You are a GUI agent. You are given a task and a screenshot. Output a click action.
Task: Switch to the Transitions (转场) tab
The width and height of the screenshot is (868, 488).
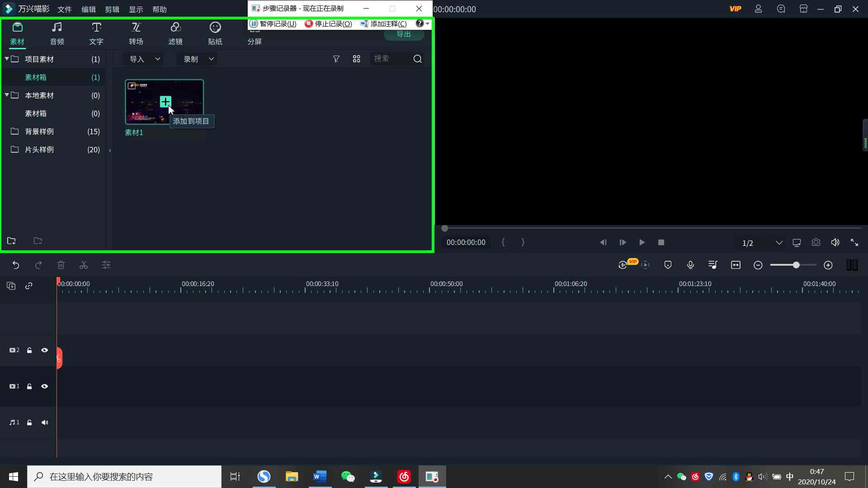[136, 33]
